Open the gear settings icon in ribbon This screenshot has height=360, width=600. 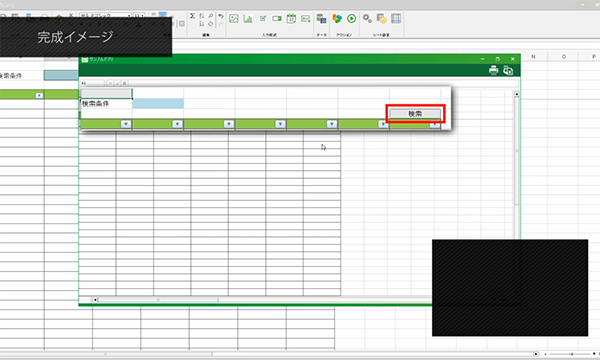(x=367, y=18)
